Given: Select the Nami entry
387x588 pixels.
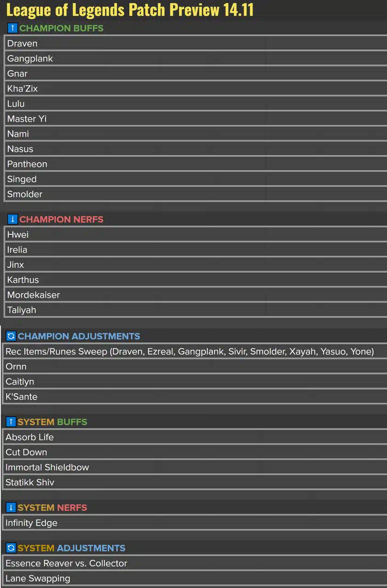Looking at the screenshot, I should pos(196,134).
